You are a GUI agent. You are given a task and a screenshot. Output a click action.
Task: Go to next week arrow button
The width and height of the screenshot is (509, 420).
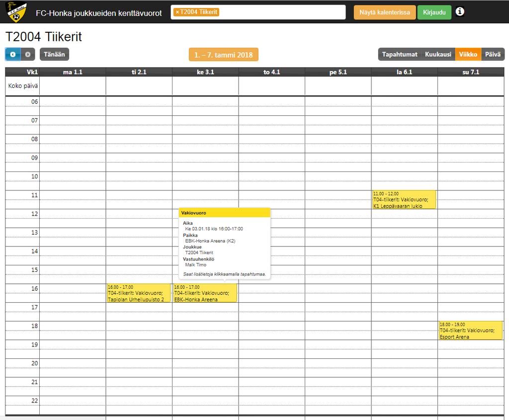tap(28, 54)
